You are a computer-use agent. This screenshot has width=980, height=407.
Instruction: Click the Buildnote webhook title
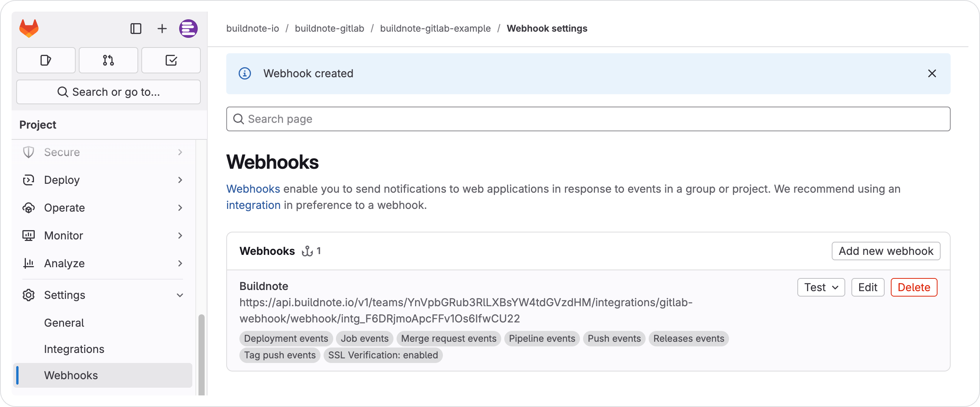[264, 286]
